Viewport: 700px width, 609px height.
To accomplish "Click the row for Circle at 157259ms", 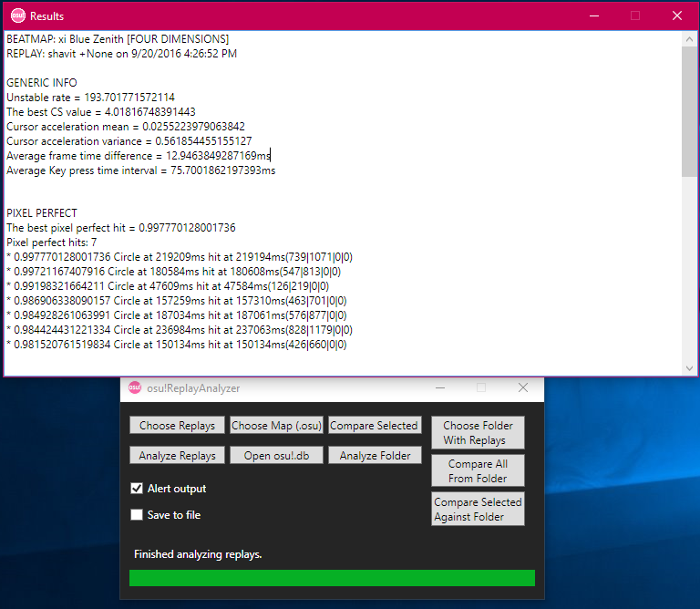I will click(176, 301).
